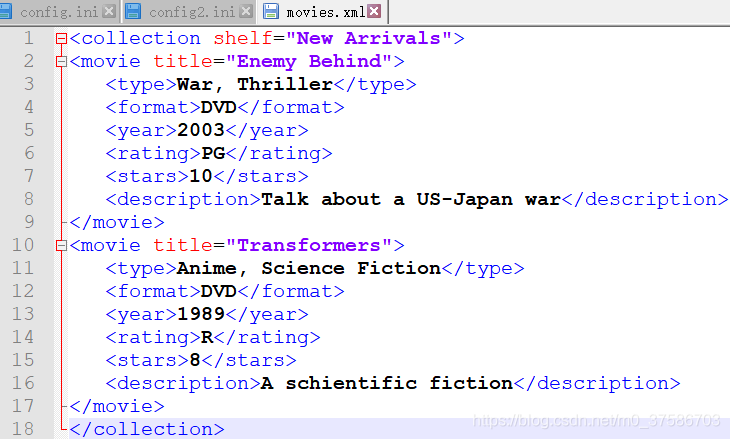Image resolution: width=730 pixels, height=439 pixels.
Task: Close the config.ini tab
Action: coord(109,11)
